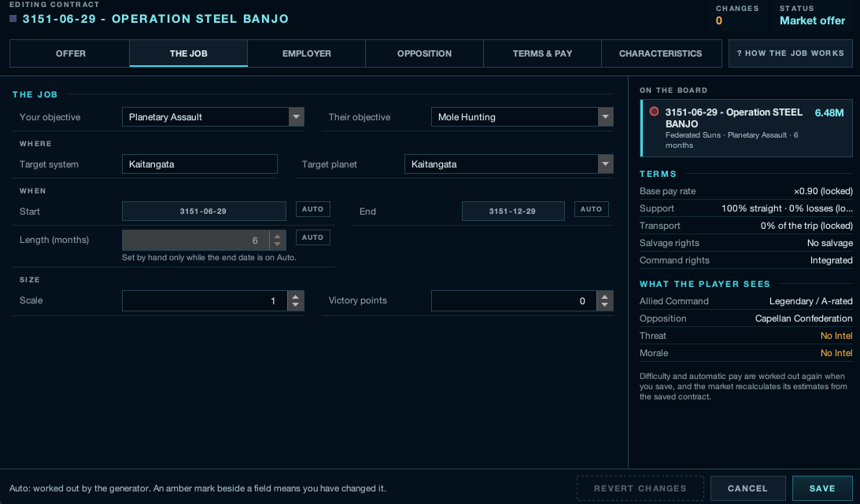Image resolution: width=860 pixels, height=504 pixels.
Task: Click the Start date 3151-06-29 field
Action: [204, 211]
